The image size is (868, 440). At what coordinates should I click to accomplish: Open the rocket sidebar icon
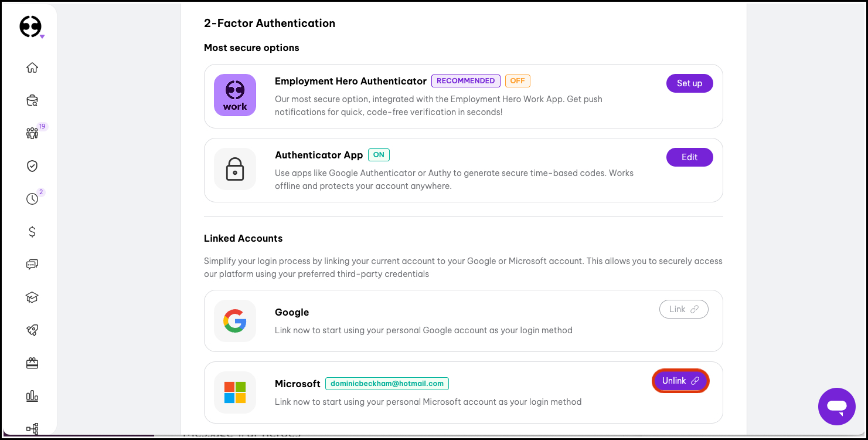point(32,330)
